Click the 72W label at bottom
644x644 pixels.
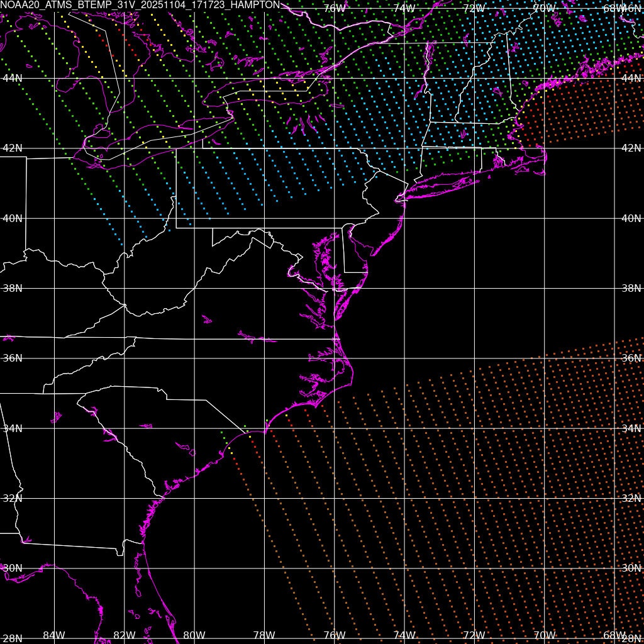pyautogui.click(x=474, y=635)
